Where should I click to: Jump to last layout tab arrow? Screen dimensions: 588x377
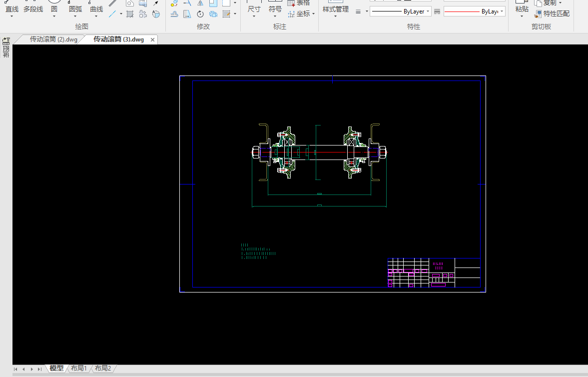pyautogui.click(x=40, y=369)
